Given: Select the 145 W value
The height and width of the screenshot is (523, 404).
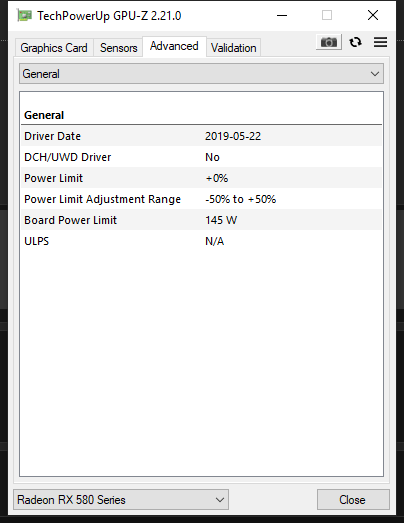Looking at the screenshot, I should (221, 220).
